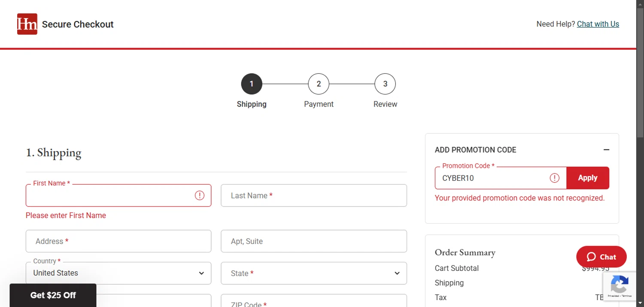Click the Apt, Suite field

(x=313, y=241)
